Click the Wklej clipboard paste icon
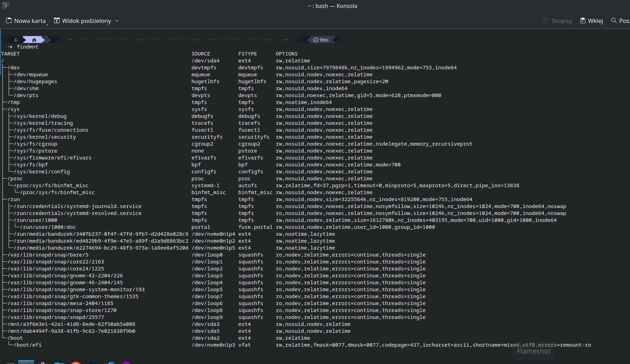 pos(583,21)
